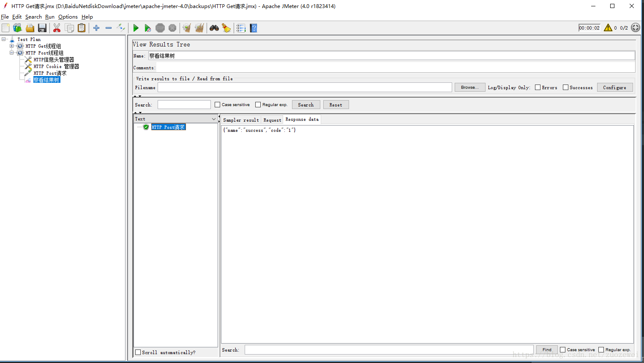The width and height of the screenshot is (644, 363).
Task: Focus the Name field containing 察看结果树
Action: pyautogui.click(x=391, y=56)
